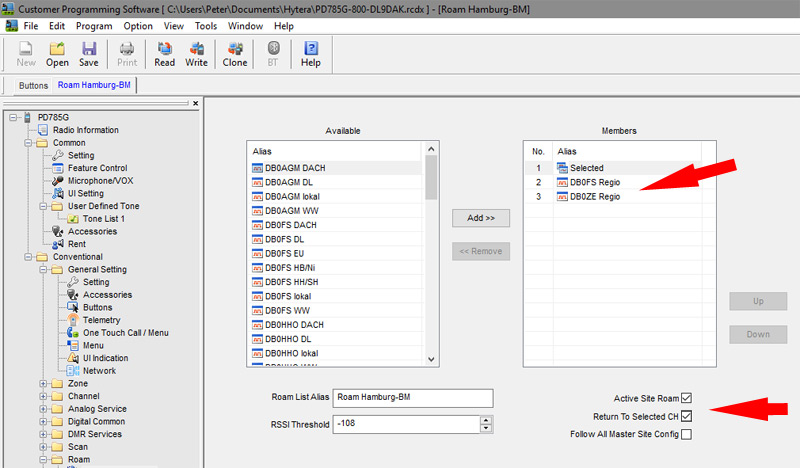
Task: Open Accessories under General Setting
Action: pos(107,294)
